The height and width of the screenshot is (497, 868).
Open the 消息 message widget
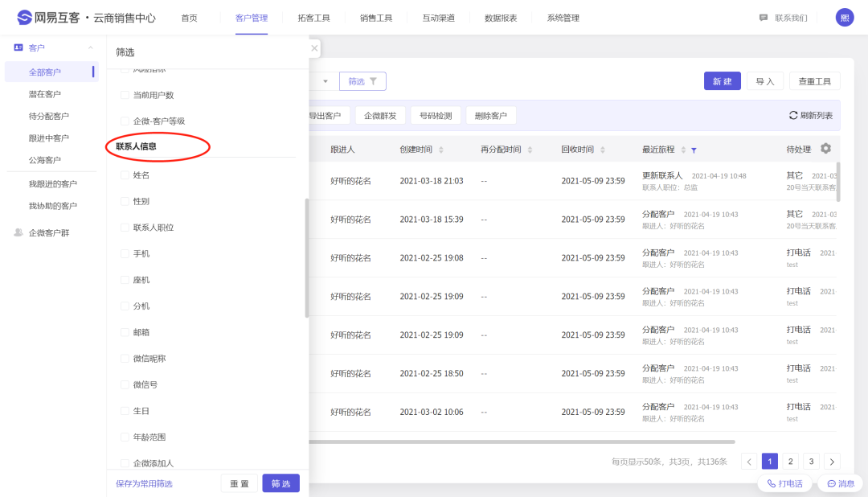[x=840, y=483]
